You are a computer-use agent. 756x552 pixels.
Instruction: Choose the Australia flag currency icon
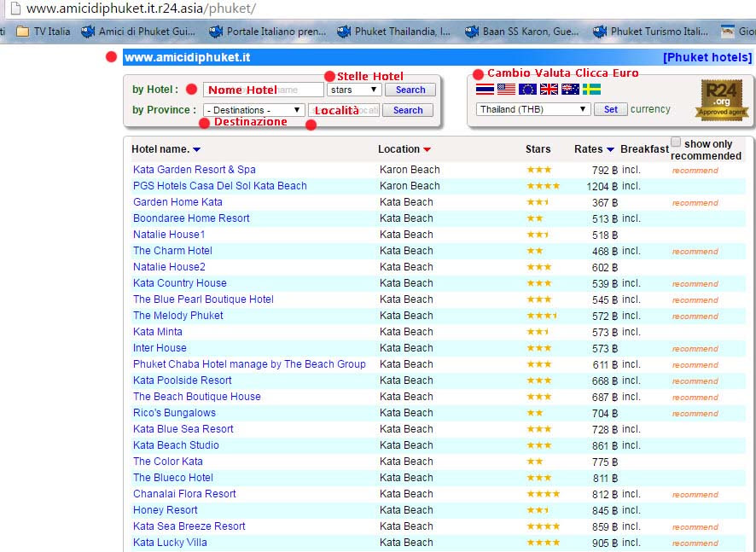tap(570, 90)
